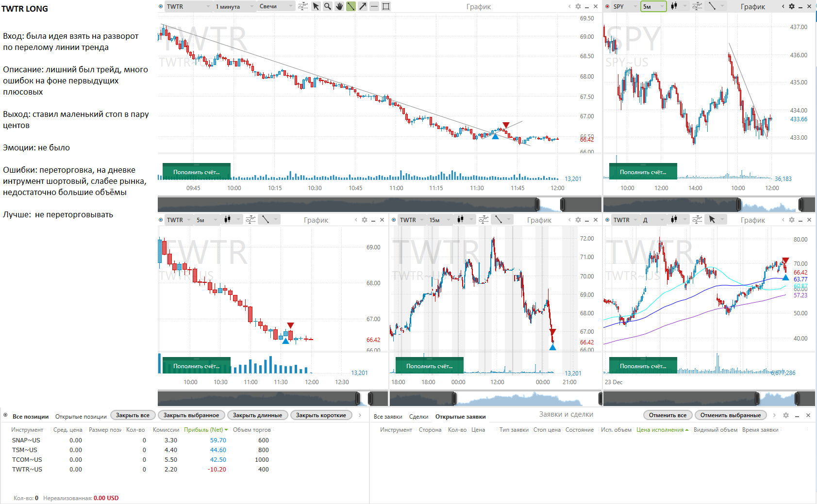Click collapse chevron of TWTR 15m chart

569,220
